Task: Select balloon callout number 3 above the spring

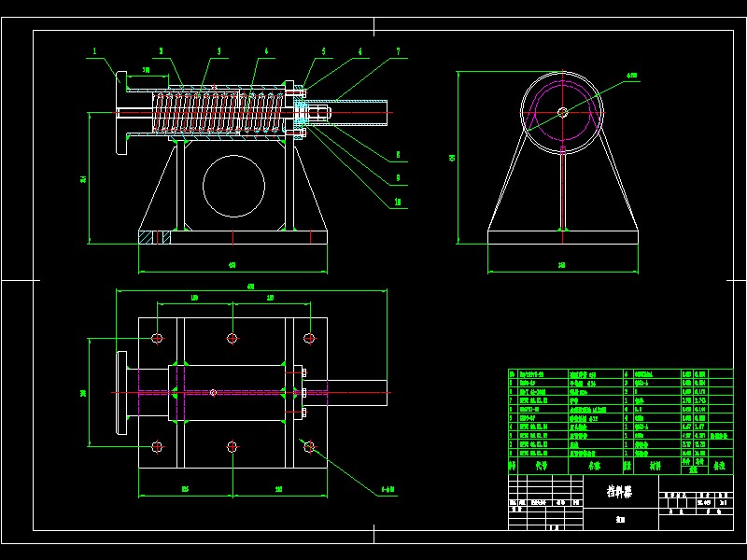Action: click(218, 49)
